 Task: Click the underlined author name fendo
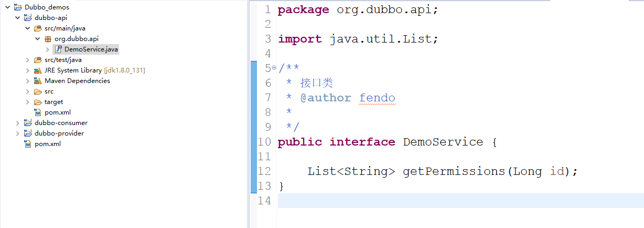tap(377, 98)
